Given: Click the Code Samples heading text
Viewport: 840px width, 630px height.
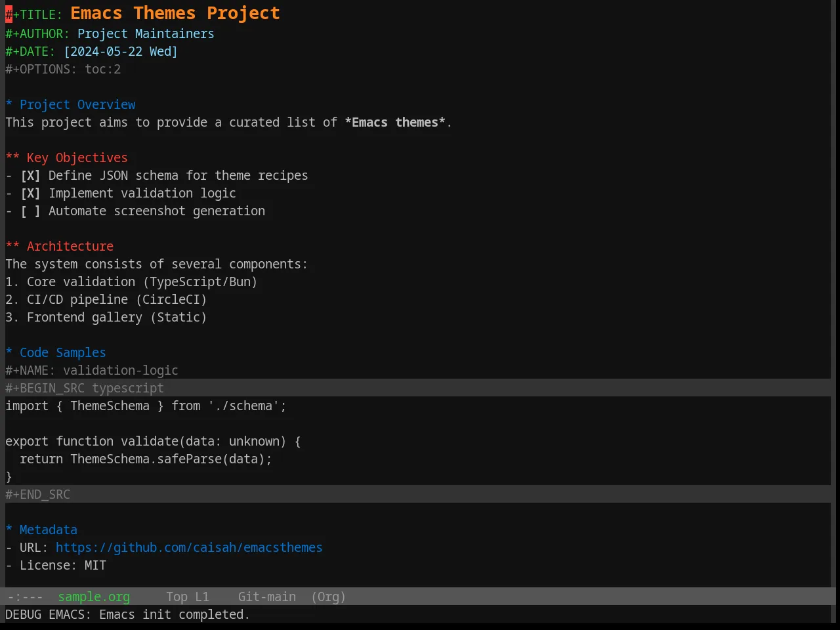Looking at the screenshot, I should coord(63,353).
